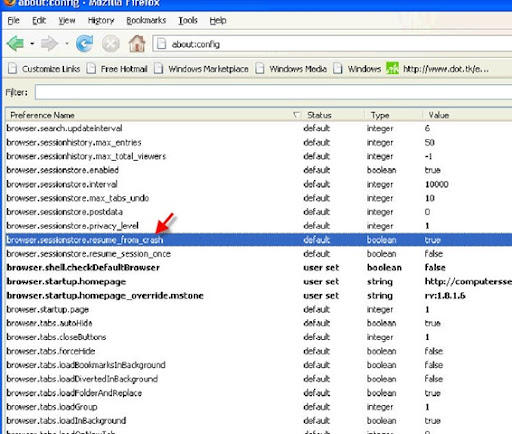
Task: Open the View menu
Action: (x=67, y=20)
